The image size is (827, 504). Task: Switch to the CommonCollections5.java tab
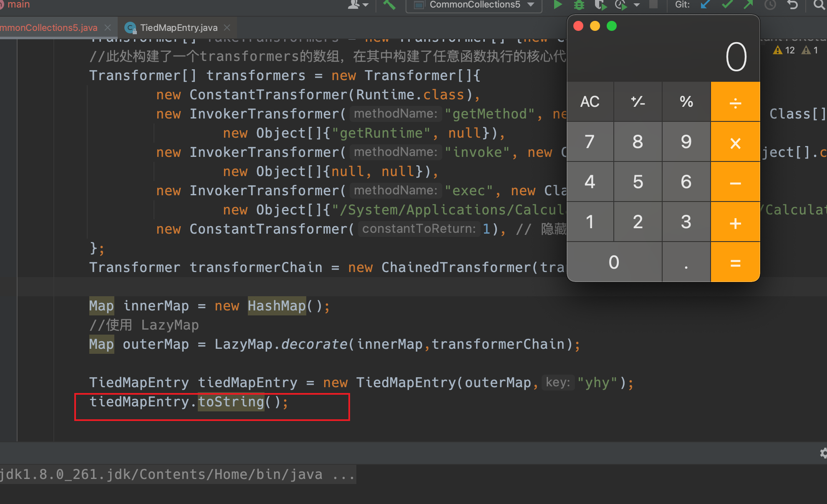(48, 28)
